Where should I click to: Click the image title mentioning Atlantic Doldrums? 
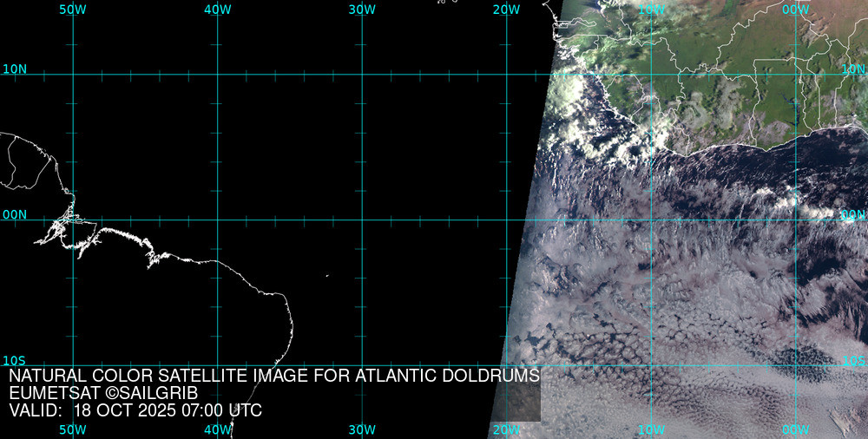click(x=274, y=377)
